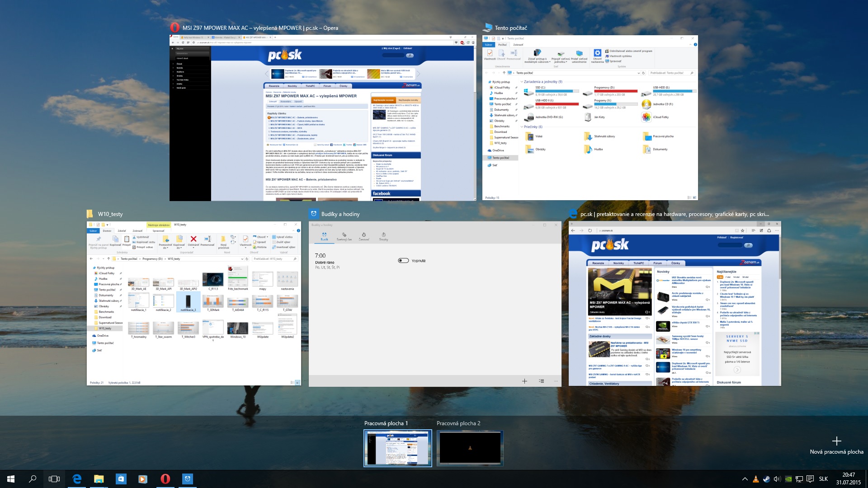Switch W10_testy to the details view
The image size is (868, 488).
[292, 383]
